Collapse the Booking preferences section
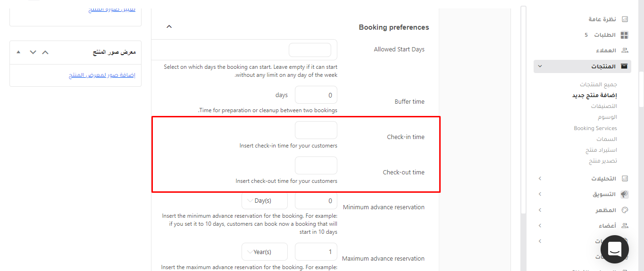Image resolution: width=644 pixels, height=271 pixels. pos(169,27)
